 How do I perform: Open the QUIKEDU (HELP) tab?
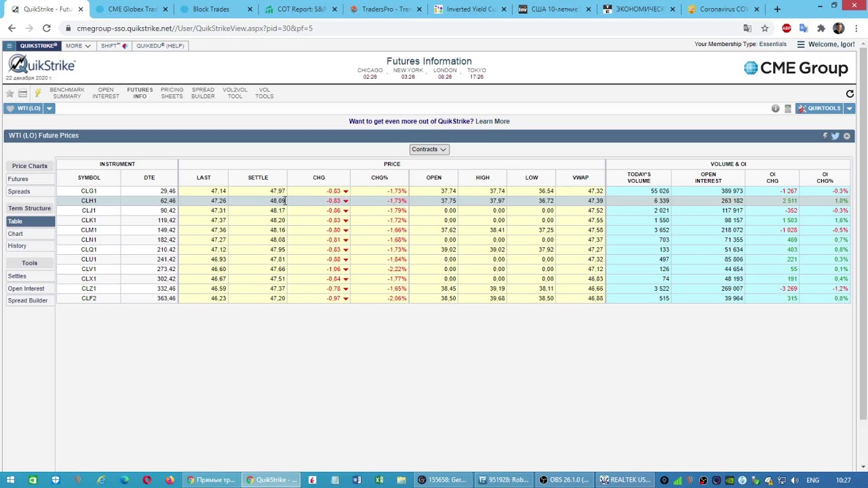coord(159,45)
